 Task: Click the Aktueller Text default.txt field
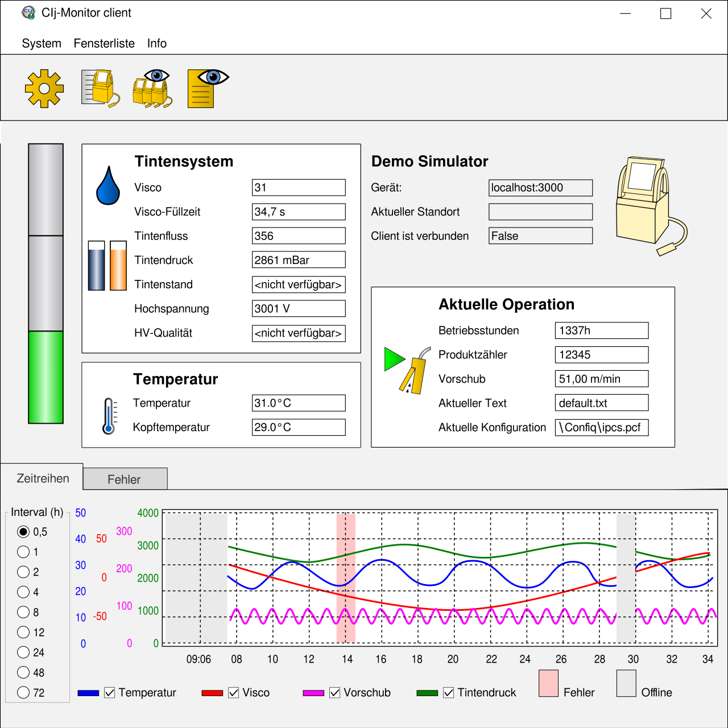[x=602, y=403]
